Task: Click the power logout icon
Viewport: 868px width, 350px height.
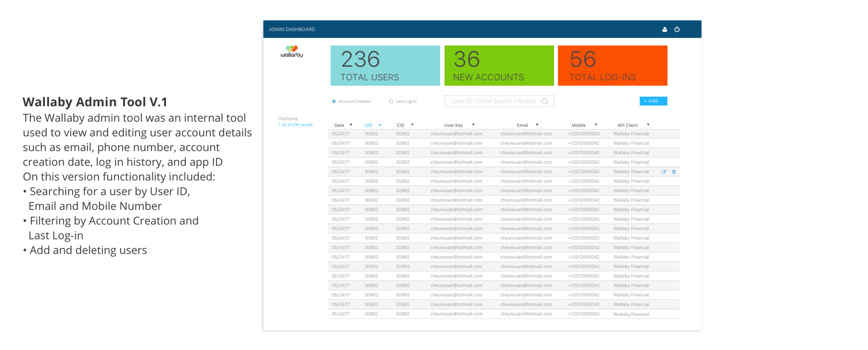Action: (x=677, y=29)
